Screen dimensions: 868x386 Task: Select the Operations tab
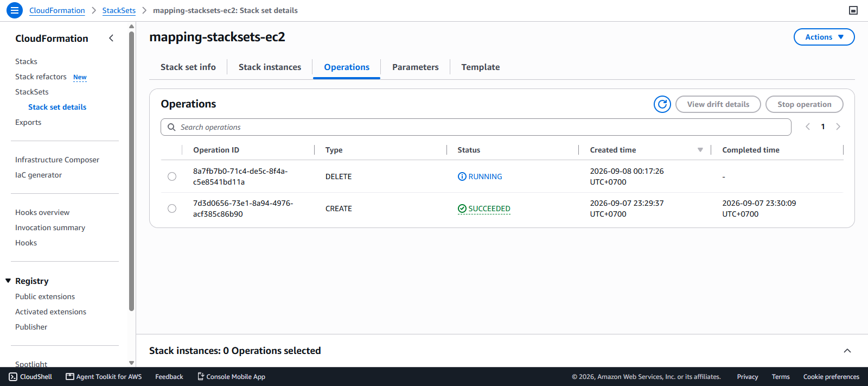pos(347,67)
